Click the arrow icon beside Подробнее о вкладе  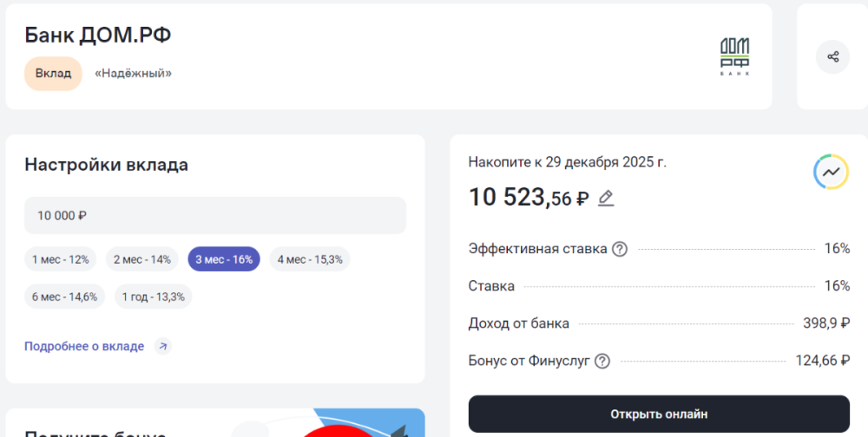[163, 347]
